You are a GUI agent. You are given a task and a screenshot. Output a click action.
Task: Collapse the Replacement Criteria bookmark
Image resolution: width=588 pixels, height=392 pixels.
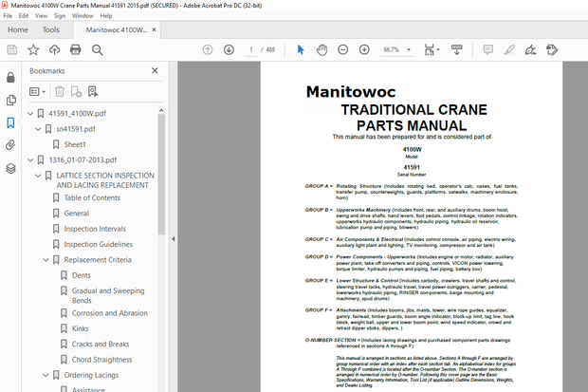46,260
